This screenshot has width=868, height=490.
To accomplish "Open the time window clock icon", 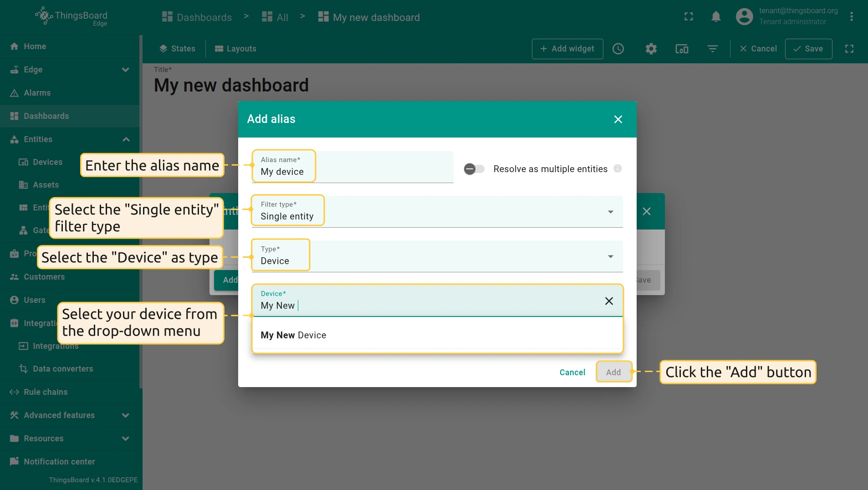I will tap(618, 49).
